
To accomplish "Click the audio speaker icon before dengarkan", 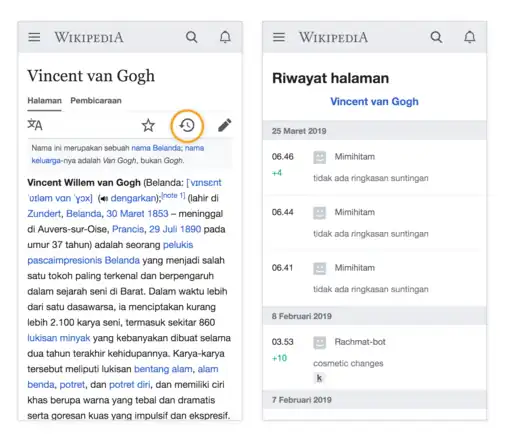I will [104, 199].
